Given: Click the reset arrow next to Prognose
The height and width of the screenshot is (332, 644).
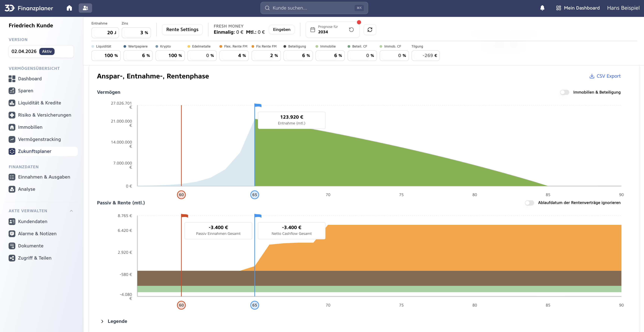Looking at the screenshot, I should click(351, 30).
